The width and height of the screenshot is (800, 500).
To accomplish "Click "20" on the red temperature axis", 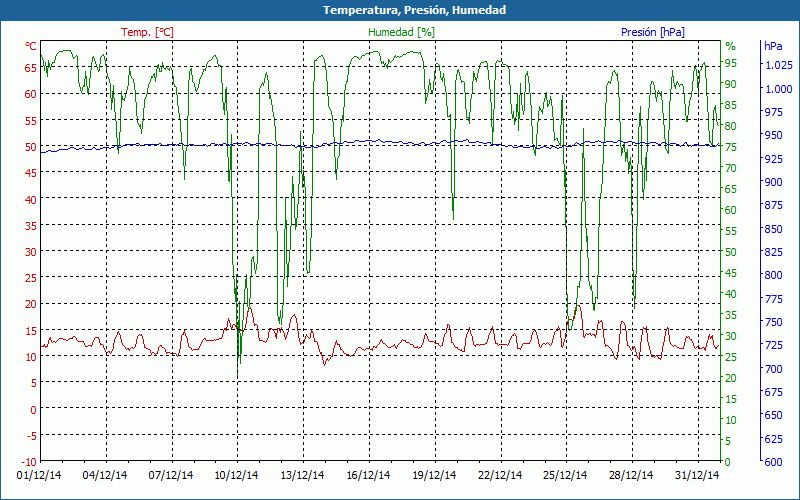I will point(31,304).
